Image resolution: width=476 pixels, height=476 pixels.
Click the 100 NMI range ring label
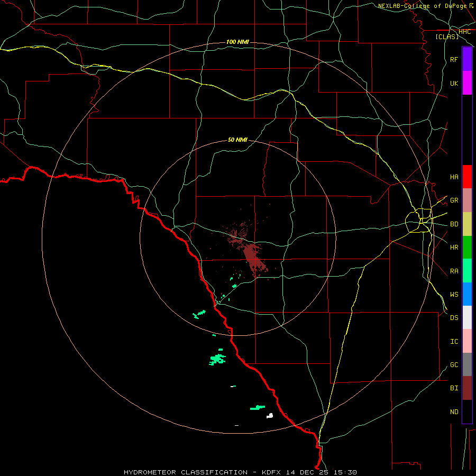coord(237,42)
